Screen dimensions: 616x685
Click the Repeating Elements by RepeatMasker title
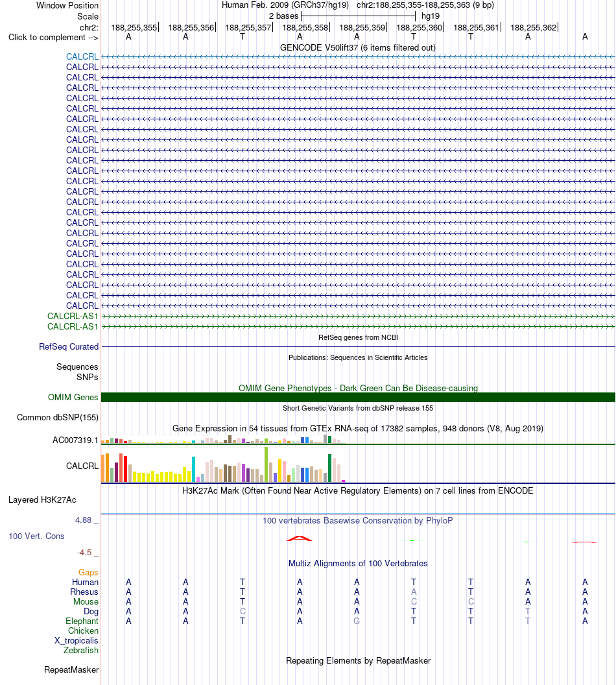(358, 661)
